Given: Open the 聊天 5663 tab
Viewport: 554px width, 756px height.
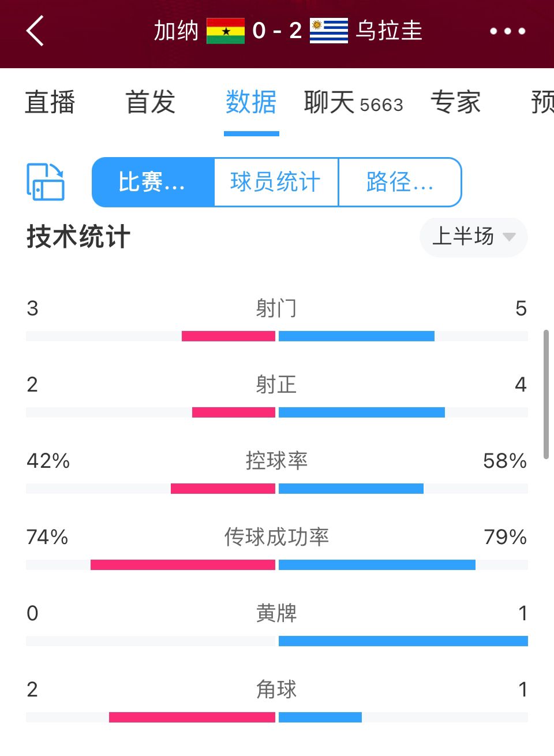Looking at the screenshot, I should point(354,103).
